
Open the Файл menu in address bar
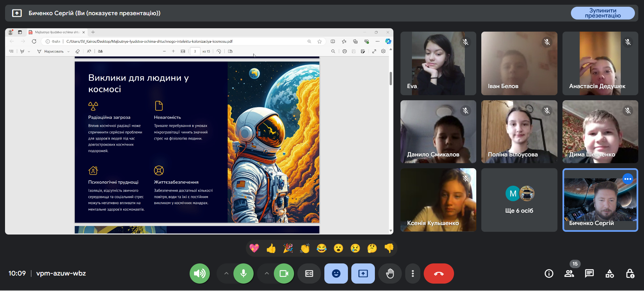tap(53, 41)
